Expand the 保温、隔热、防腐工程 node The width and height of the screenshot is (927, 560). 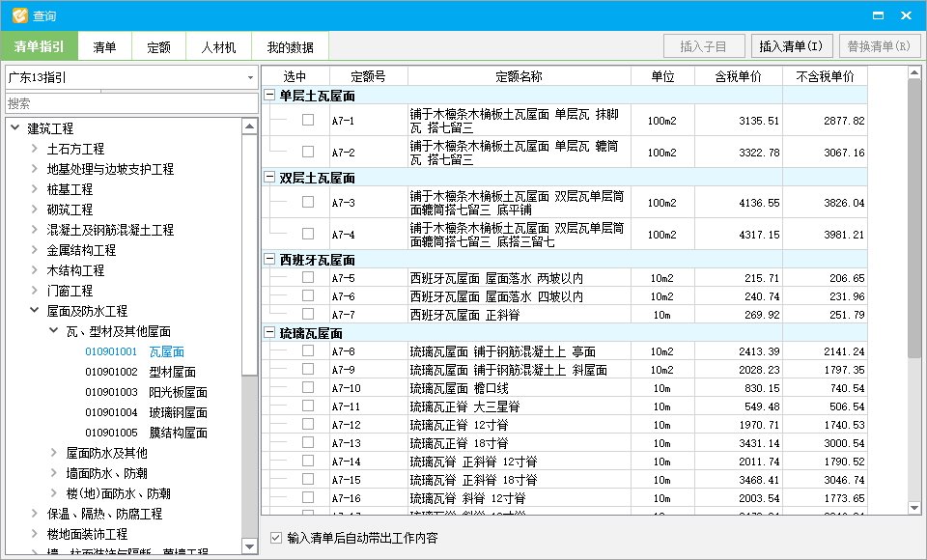tap(35, 514)
